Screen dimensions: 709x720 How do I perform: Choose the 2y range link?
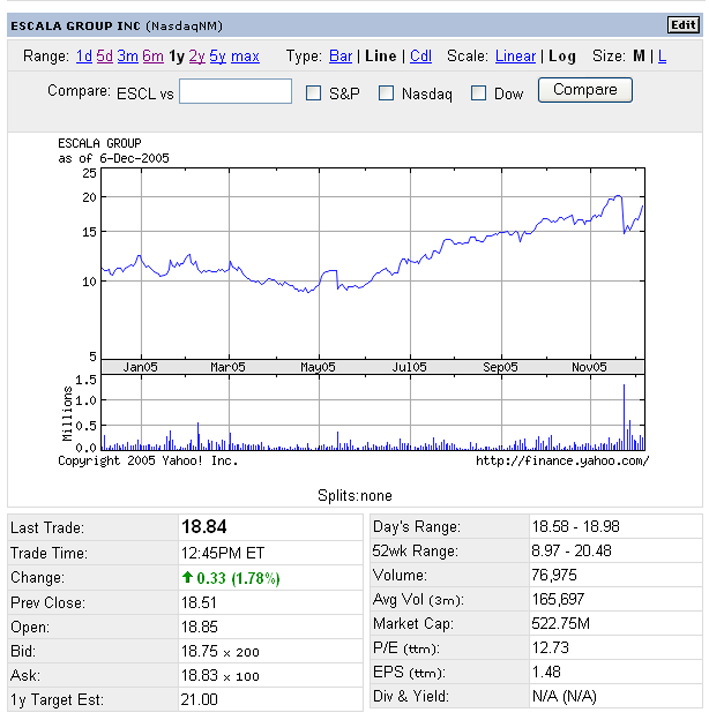tap(197, 56)
